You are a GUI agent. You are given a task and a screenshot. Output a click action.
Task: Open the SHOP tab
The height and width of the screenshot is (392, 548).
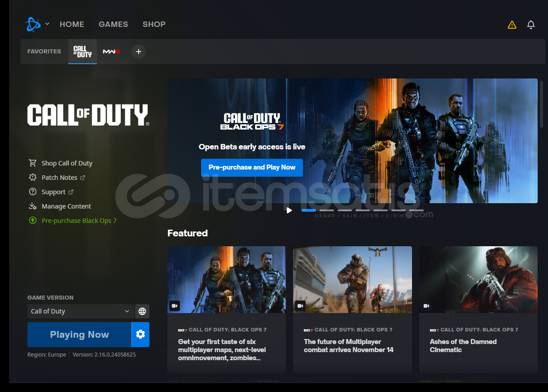coord(154,24)
